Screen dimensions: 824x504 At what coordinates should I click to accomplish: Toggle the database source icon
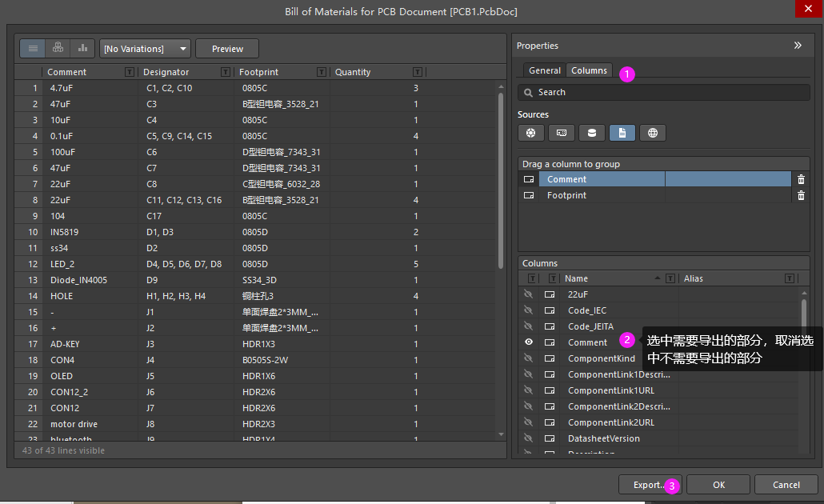coord(592,133)
